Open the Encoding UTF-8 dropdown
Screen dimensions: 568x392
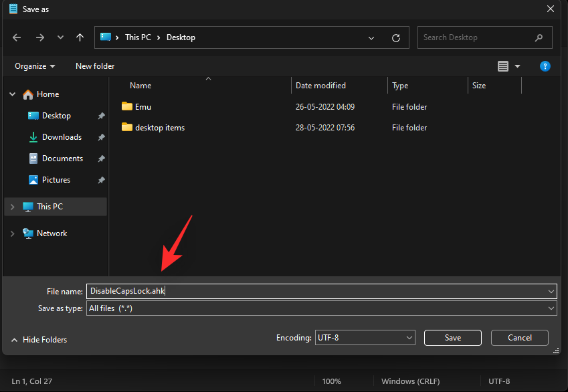[365, 338]
